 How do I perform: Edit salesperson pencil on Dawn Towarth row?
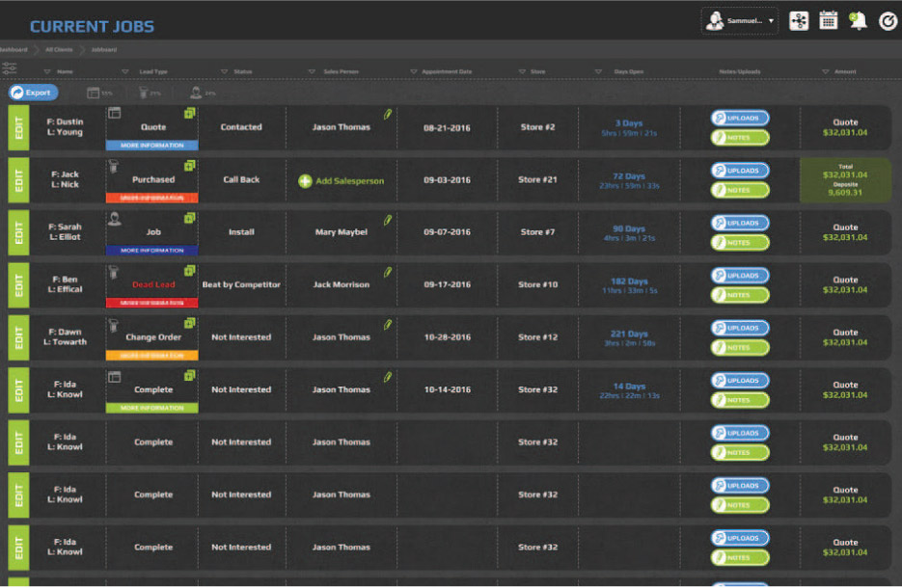tap(388, 325)
